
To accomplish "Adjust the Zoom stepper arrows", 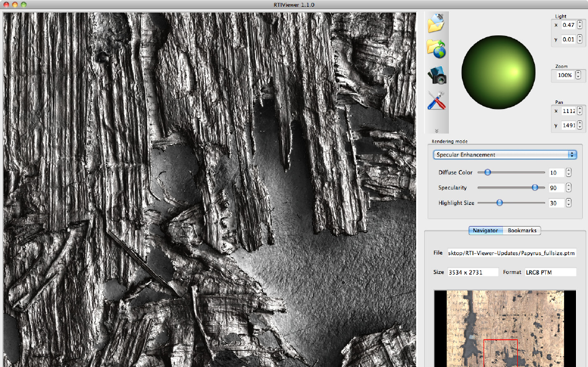I will (x=578, y=75).
